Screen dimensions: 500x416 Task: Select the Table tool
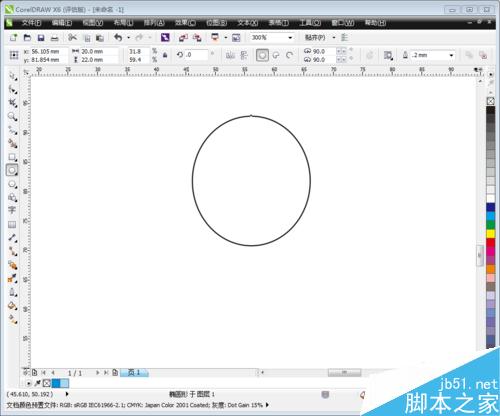coord(12,224)
